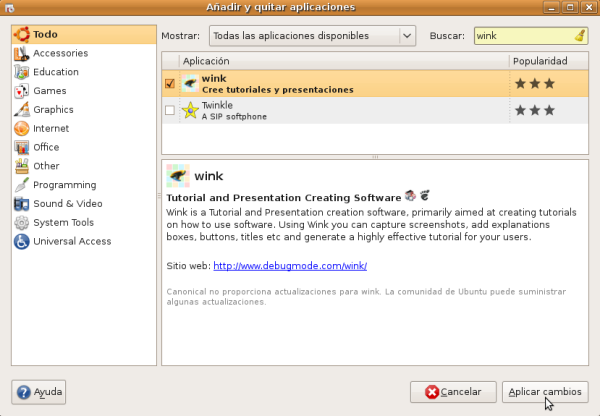Image resolution: width=600 pixels, height=416 pixels.
Task: Click in the Buscar search field
Action: pyautogui.click(x=520, y=36)
